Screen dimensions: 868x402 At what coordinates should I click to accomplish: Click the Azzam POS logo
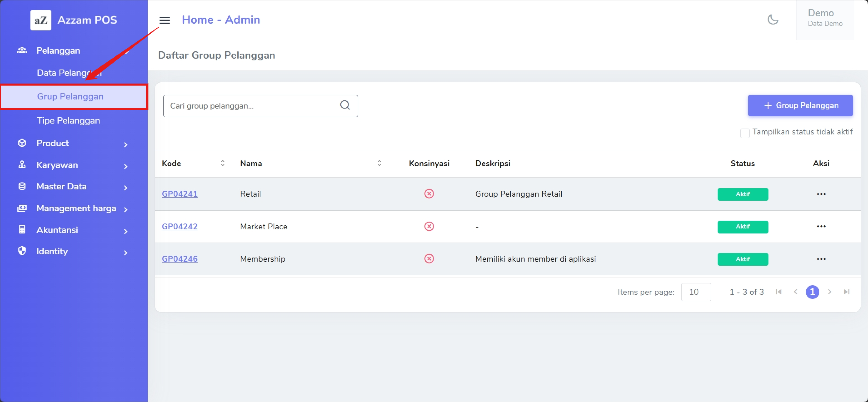point(41,20)
